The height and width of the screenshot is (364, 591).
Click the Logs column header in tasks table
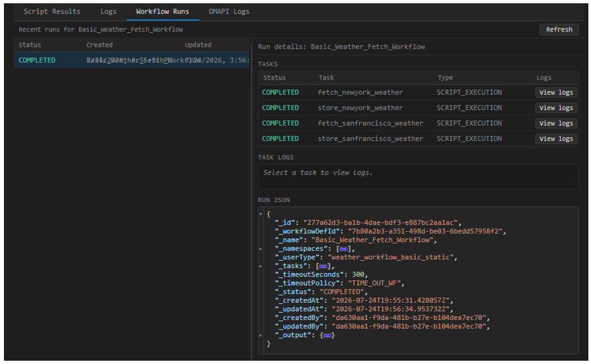click(x=544, y=78)
